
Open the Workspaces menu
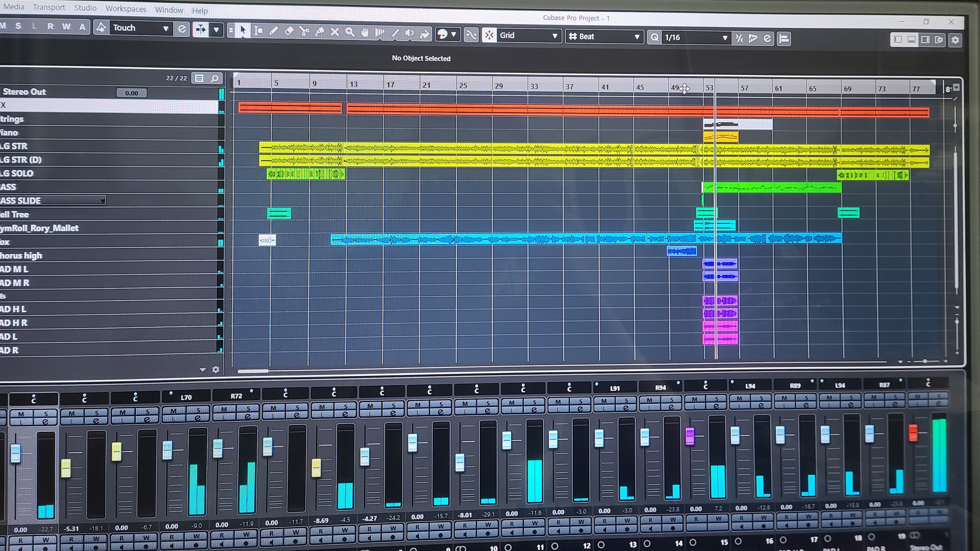[125, 9]
